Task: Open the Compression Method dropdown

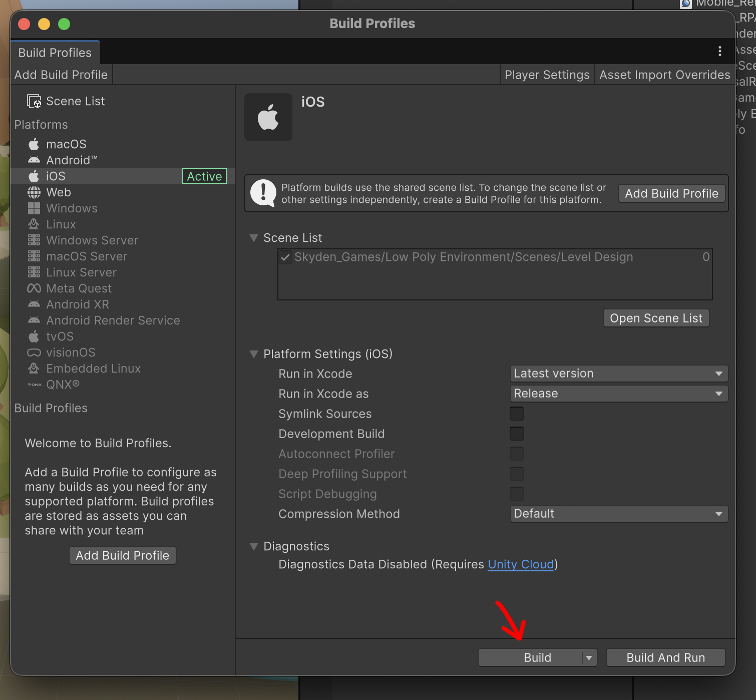Action: coord(619,514)
